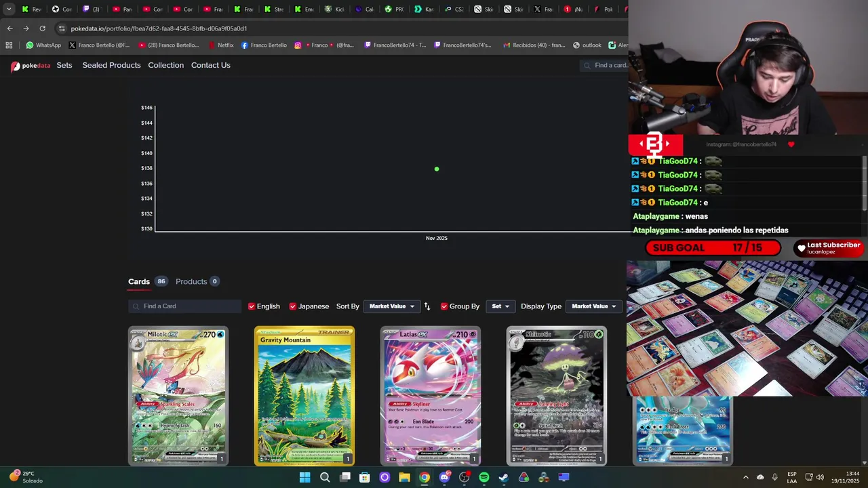
Task: Open the Chrome apps grid in bookmarks bar
Action: [x=9, y=45]
